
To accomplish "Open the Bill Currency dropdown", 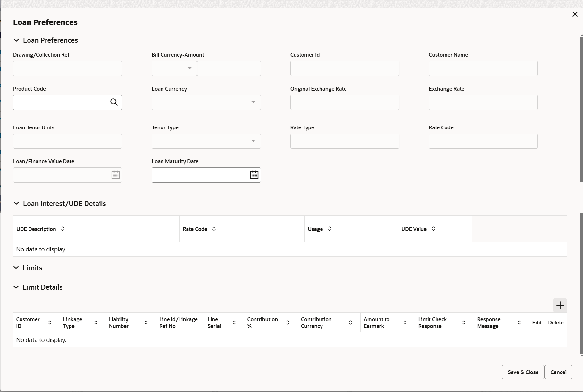I will [189, 68].
